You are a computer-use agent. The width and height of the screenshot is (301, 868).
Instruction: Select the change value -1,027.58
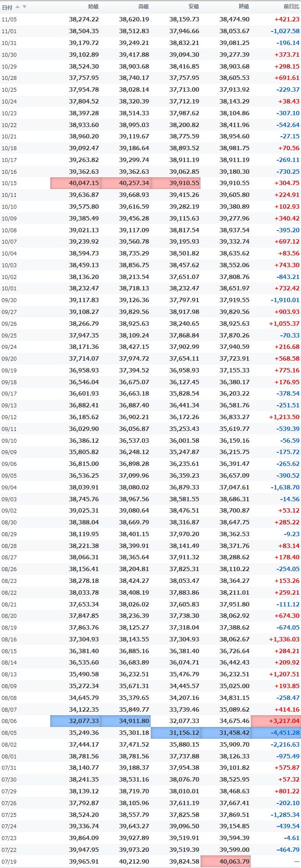285,31
